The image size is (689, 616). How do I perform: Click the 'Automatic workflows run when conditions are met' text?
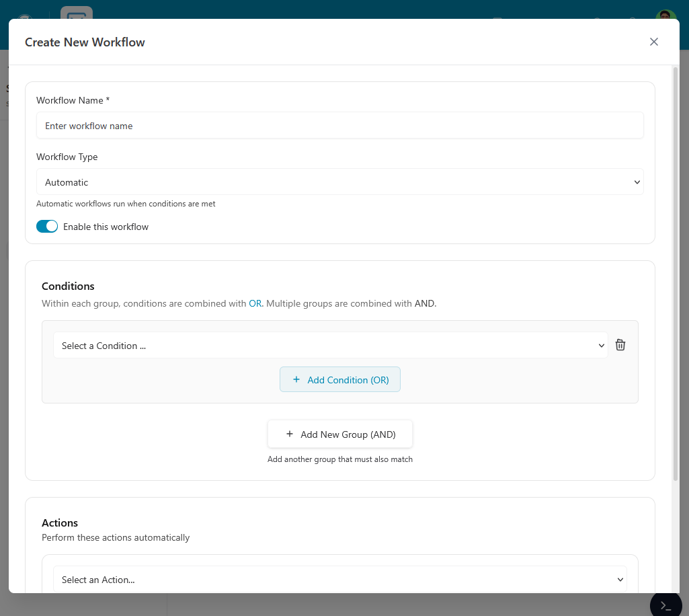pos(126,204)
